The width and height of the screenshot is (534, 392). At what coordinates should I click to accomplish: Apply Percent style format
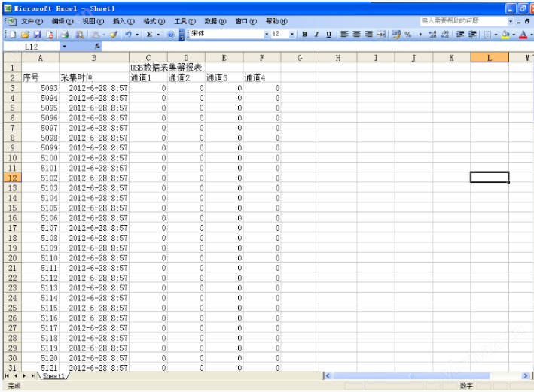(x=408, y=35)
